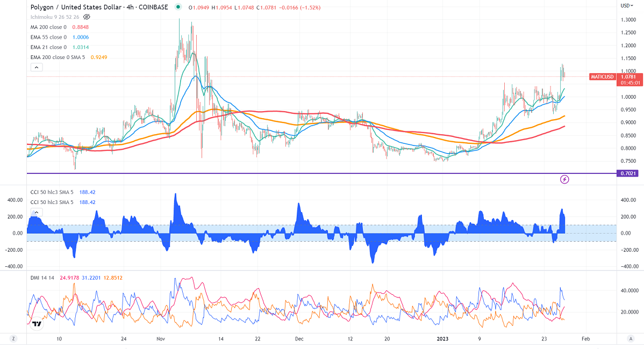This screenshot has width=644, height=349.
Task: Select the MA 200 close indicator legend
Action: [48, 27]
